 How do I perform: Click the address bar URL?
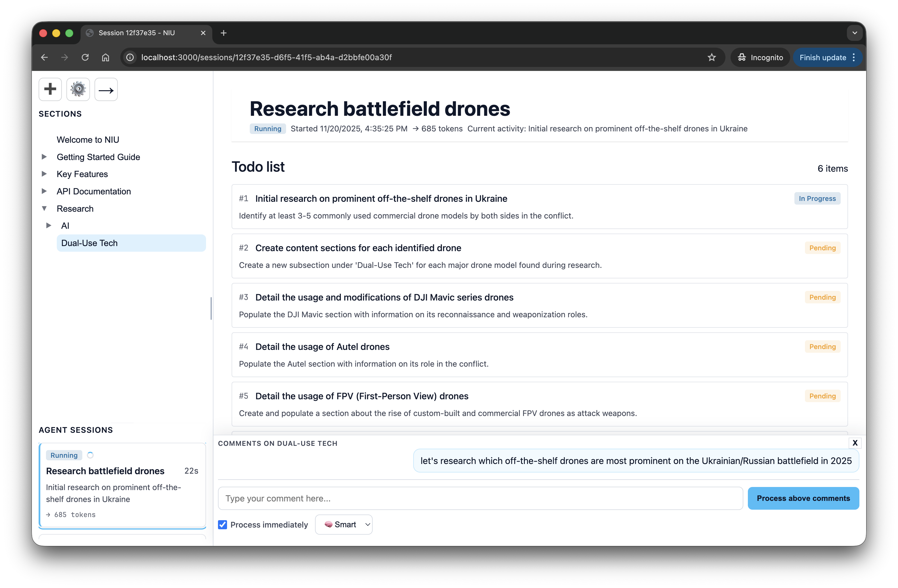(267, 57)
